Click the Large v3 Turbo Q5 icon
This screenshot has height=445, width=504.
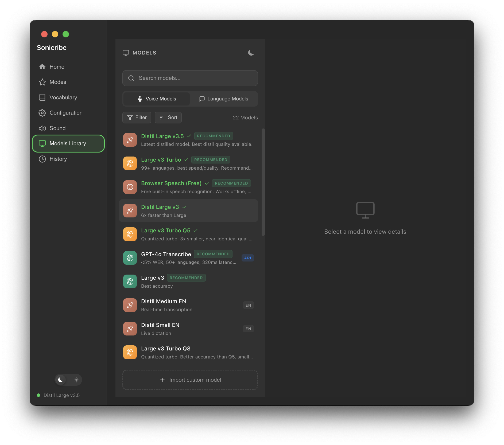pos(130,234)
